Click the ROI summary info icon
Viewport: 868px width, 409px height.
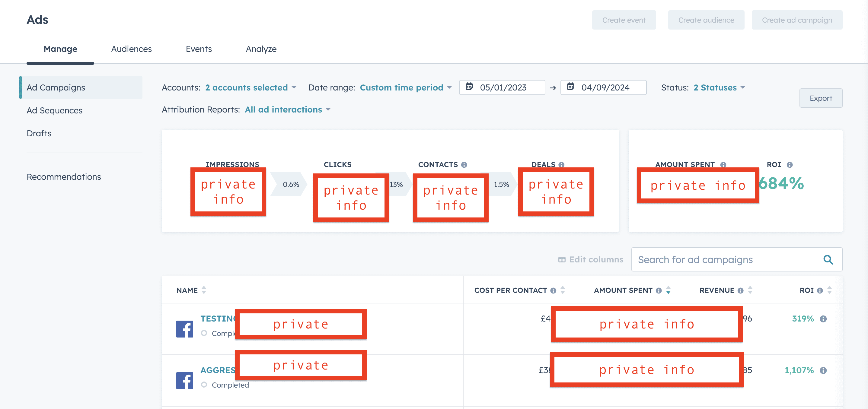pyautogui.click(x=790, y=165)
